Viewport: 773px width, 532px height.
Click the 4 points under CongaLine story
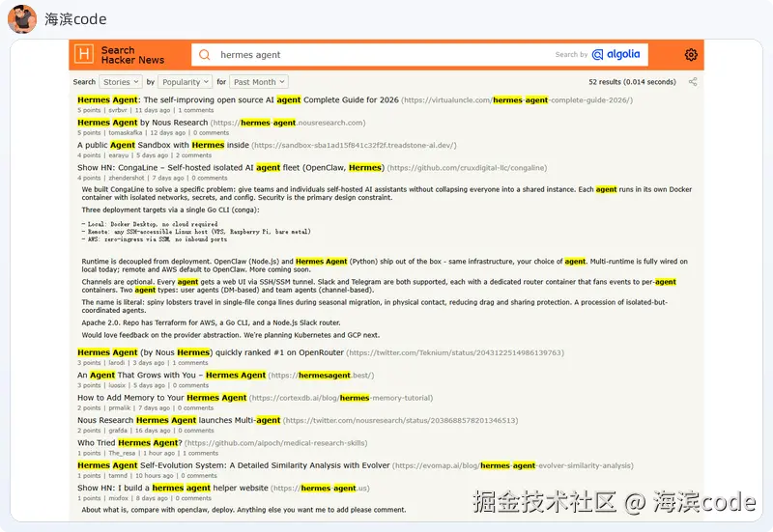(x=89, y=179)
